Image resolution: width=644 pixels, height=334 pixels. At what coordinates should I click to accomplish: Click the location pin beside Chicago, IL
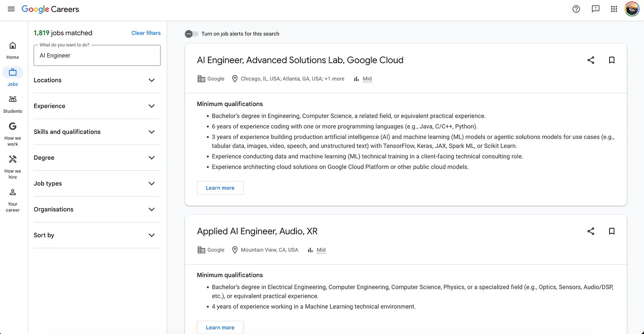(235, 79)
